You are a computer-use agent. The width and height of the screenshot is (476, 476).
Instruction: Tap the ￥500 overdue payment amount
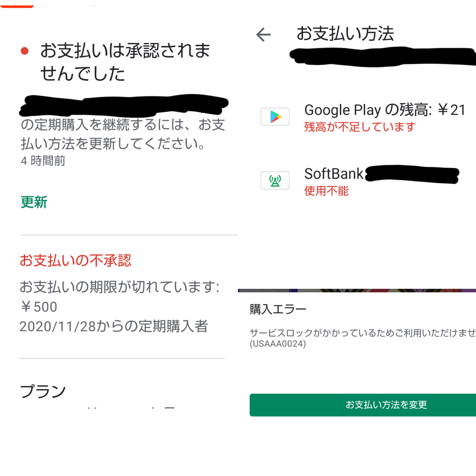point(39,307)
